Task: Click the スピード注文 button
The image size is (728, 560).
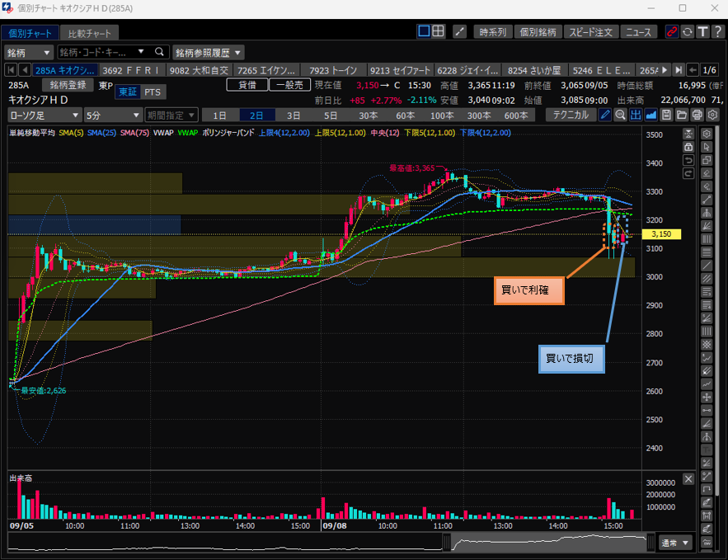Action: pyautogui.click(x=591, y=32)
